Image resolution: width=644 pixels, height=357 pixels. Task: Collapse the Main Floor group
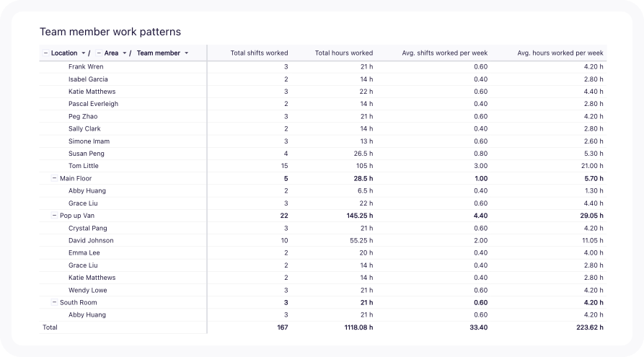click(54, 178)
